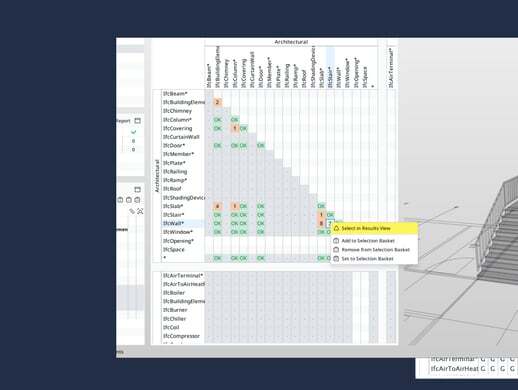Select the IfcCompressor row label
Viewport: 518px width, 390px height.
point(181,336)
